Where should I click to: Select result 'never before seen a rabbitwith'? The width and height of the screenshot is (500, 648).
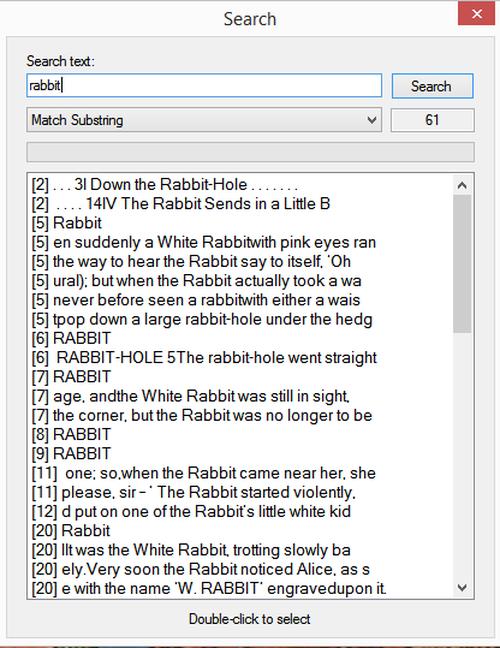196,300
